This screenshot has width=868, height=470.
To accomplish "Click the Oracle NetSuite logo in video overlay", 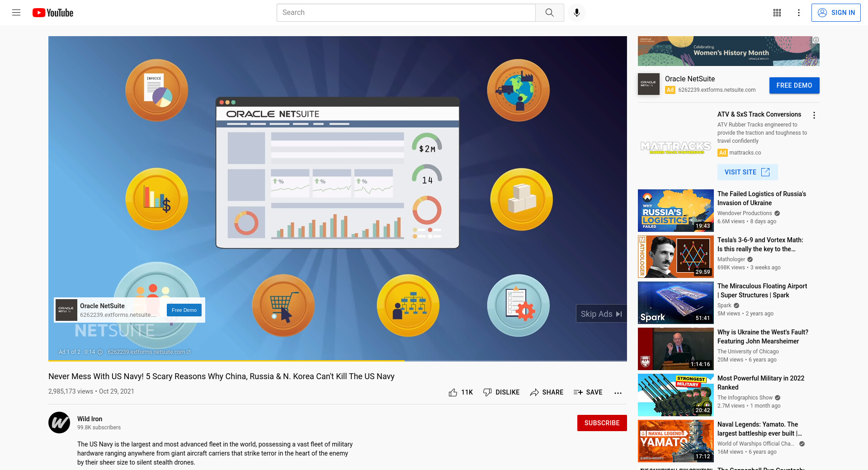I will pos(66,310).
